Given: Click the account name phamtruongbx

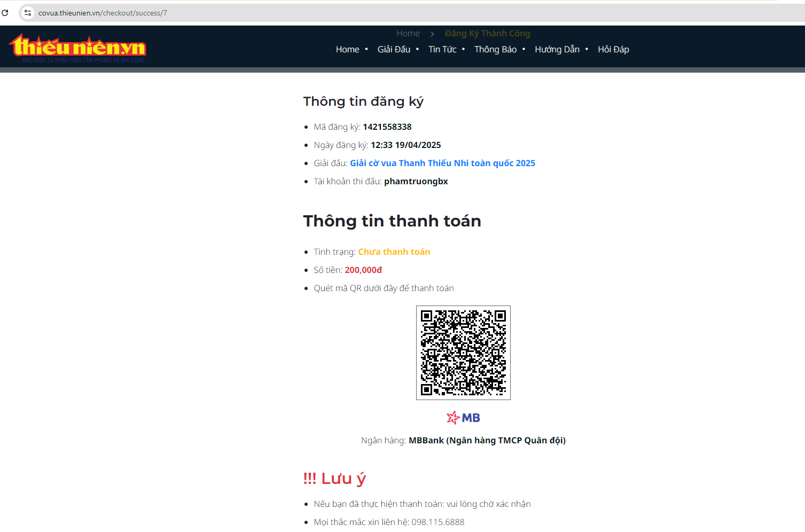Looking at the screenshot, I should (416, 181).
